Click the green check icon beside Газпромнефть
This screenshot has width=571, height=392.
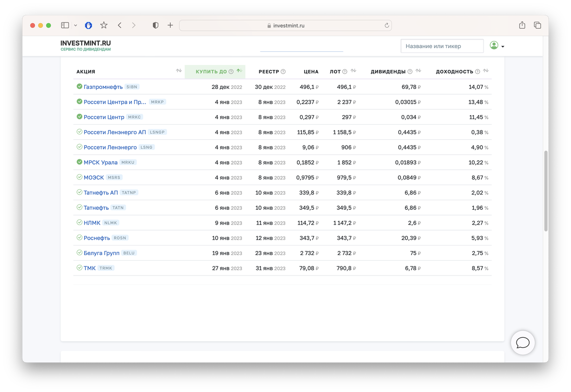(79, 87)
